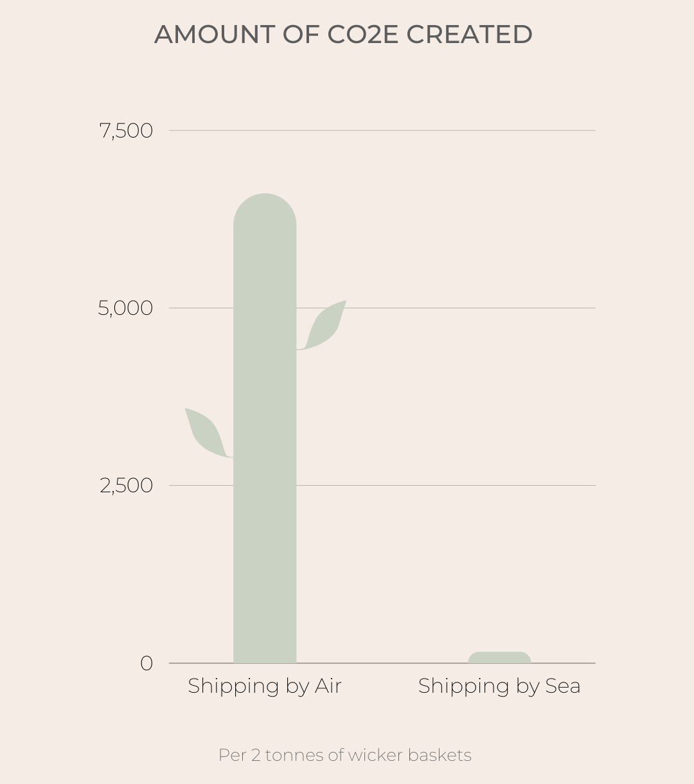Image resolution: width=694 pixels, height=784 pixels.
Task: Click the chart title AMOUNT OF CO2E CREATED
Action: click(344, 35)
